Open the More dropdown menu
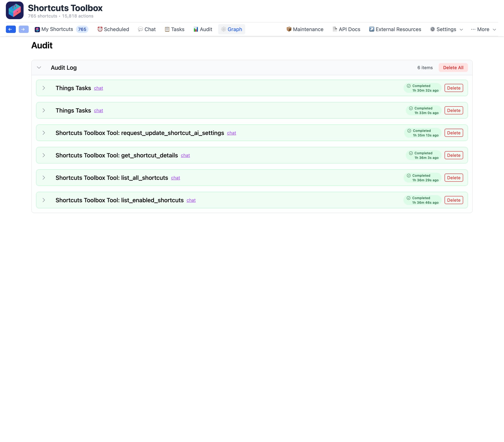The height and width of the screenshot is (442, 504). [483, 29]
